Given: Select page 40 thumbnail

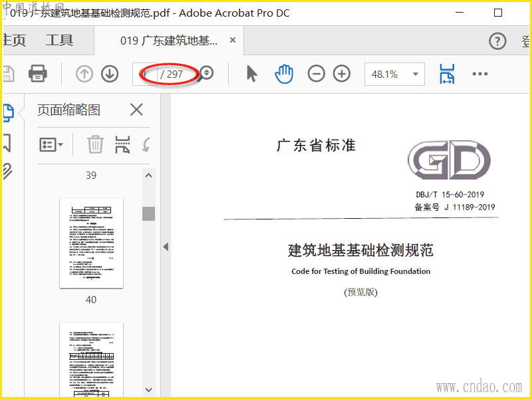Looking at the screenshot, I should coord(91,243).
